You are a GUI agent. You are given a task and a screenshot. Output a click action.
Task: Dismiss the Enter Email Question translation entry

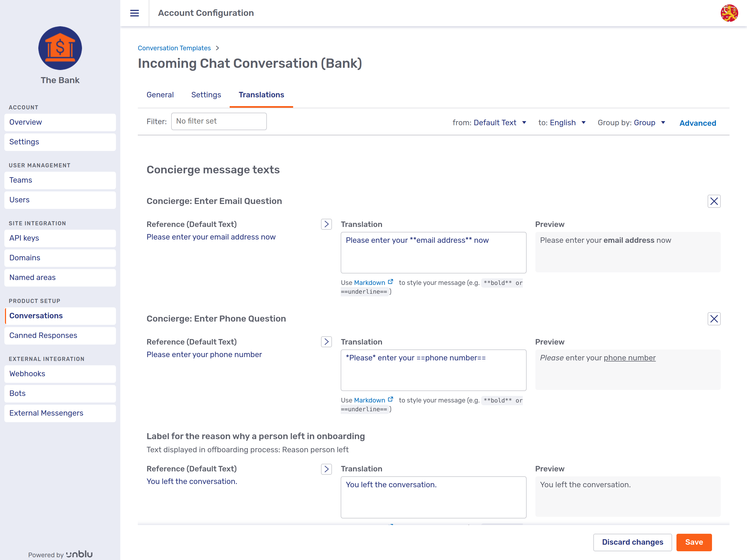point(714,201)
